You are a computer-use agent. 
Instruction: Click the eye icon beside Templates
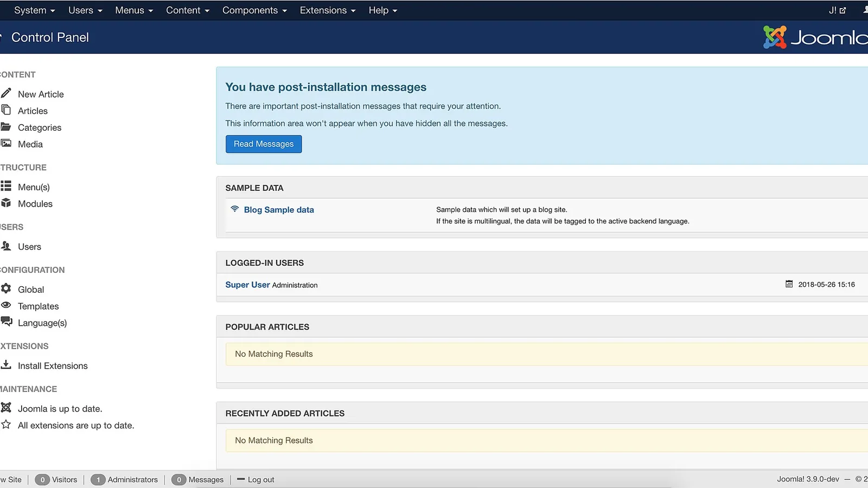tap(6, 305)
